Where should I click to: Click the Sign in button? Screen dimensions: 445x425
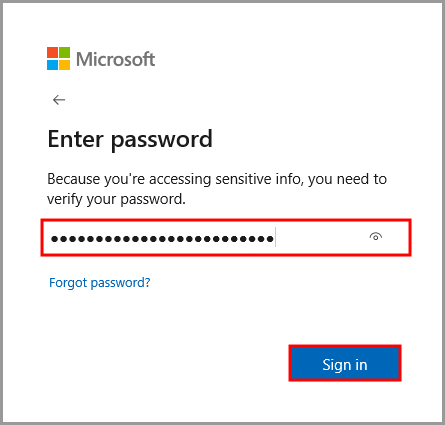[345, 363]
